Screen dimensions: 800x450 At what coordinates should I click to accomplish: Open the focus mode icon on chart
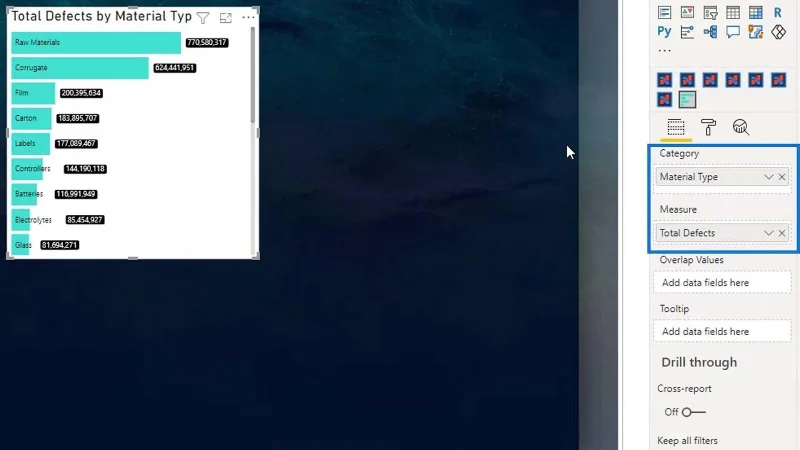pyautogui.click(x=226, y=18)
